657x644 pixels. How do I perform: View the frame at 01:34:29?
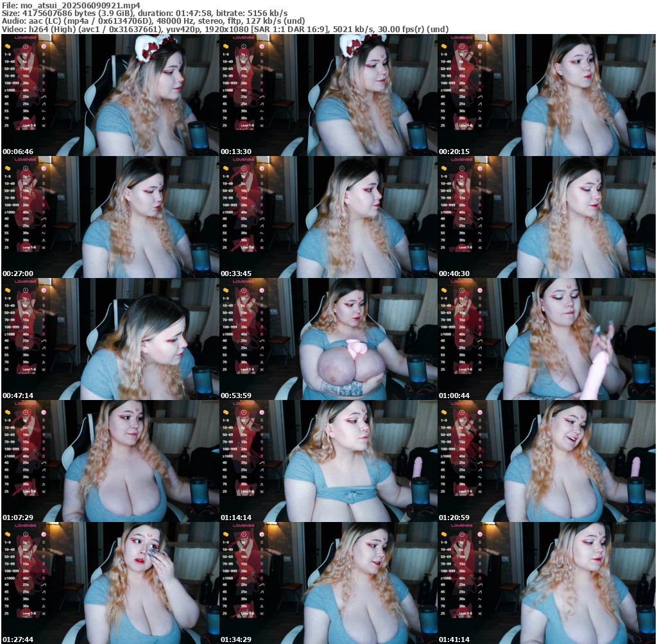point(328,583)
